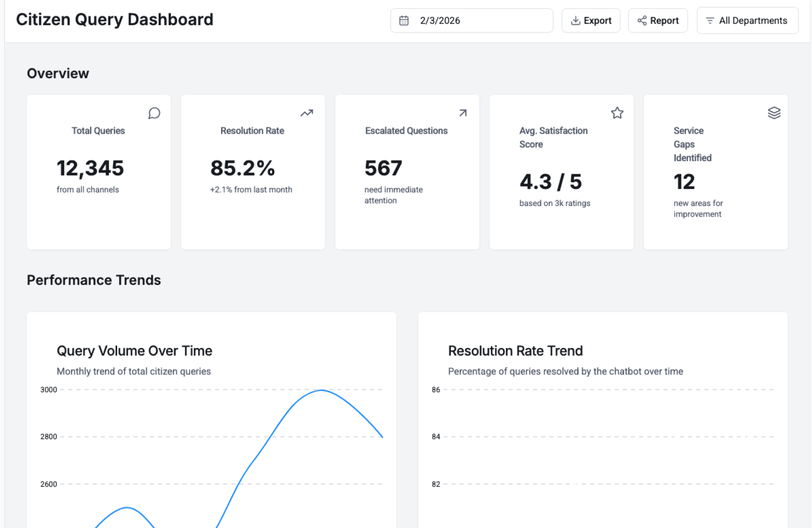Click the Resolution Rate Trend chart title
Viewport: 812px width, 528px height.
(x=515, y=351)
